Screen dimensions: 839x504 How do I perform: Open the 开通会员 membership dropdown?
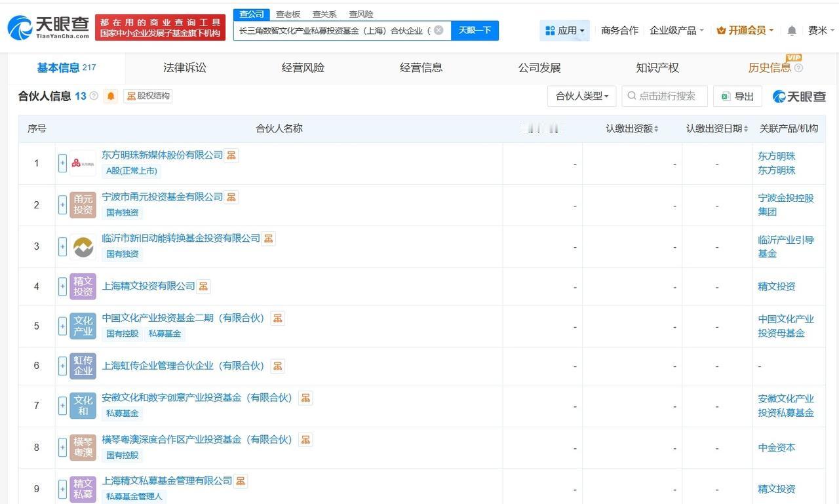point(745,30)
